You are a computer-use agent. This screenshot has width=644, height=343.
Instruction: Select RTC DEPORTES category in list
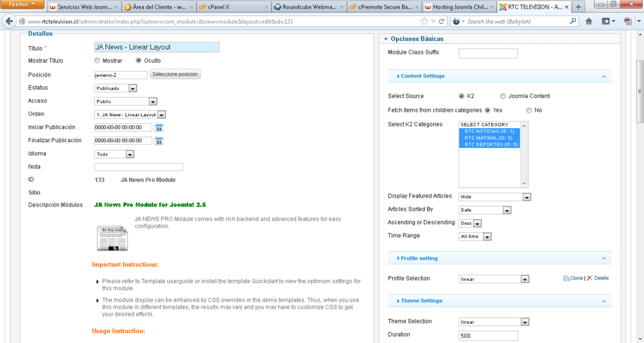[489, 145]
